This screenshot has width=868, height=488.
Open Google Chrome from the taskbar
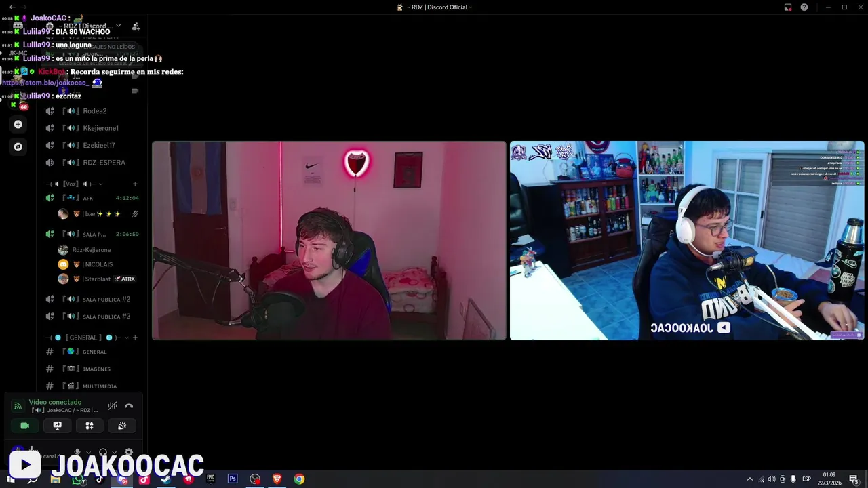(x=299, y=479)
